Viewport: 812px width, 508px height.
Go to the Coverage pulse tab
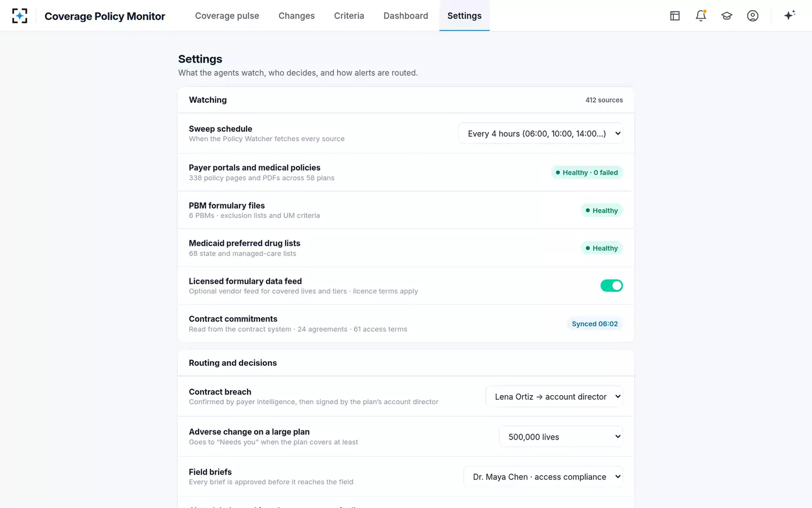[227, 16]
